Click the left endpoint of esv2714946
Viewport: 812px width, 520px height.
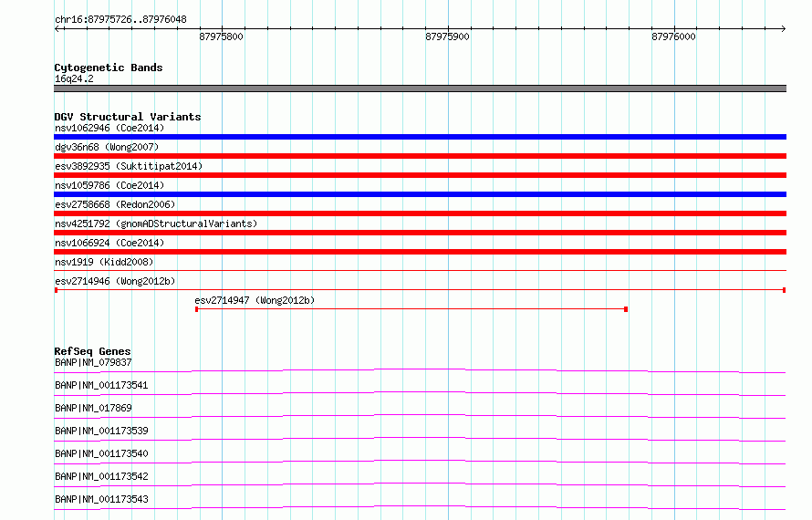56,290
